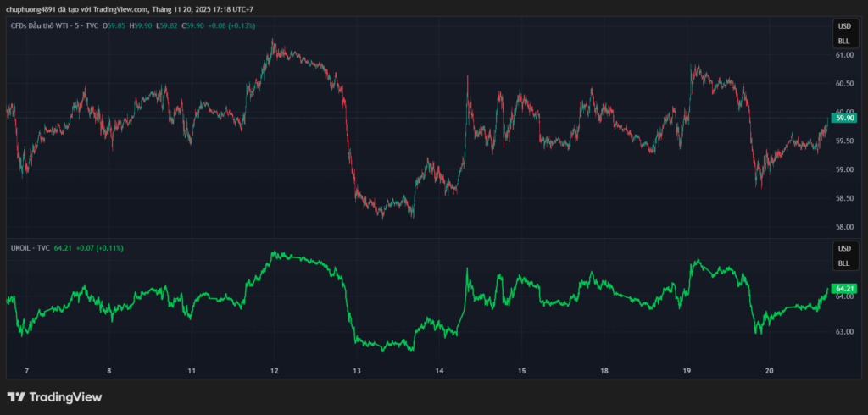Select date 7 on the time axis

click(26, 371)
